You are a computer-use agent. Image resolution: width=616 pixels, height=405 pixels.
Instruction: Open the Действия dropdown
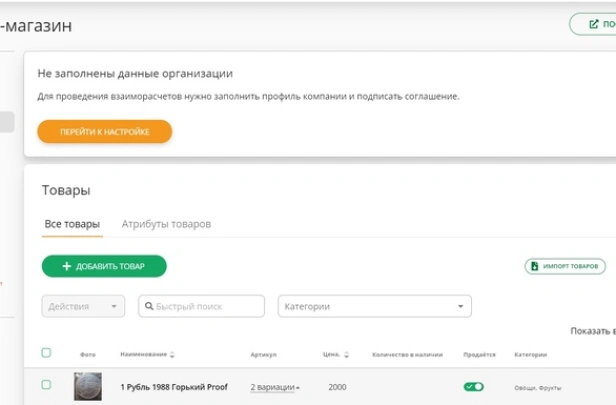(83, 306)
